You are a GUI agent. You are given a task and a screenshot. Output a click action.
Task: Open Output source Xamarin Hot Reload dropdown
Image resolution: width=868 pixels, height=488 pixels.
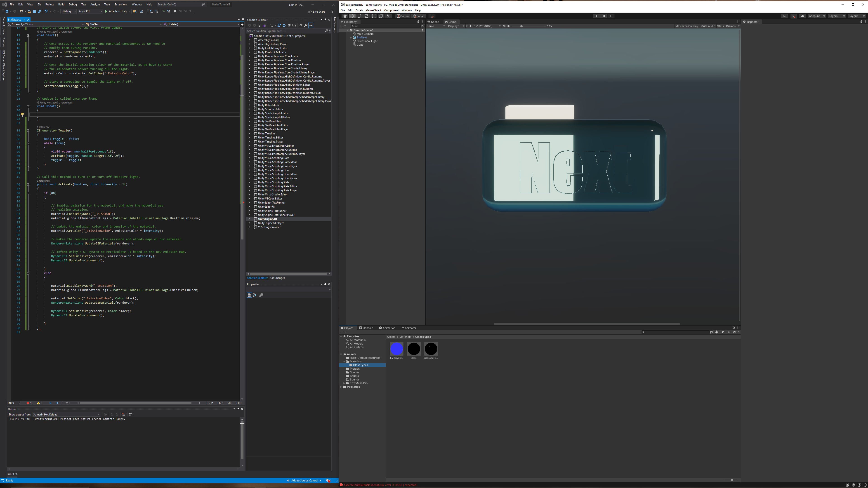[x=66, y=415]
